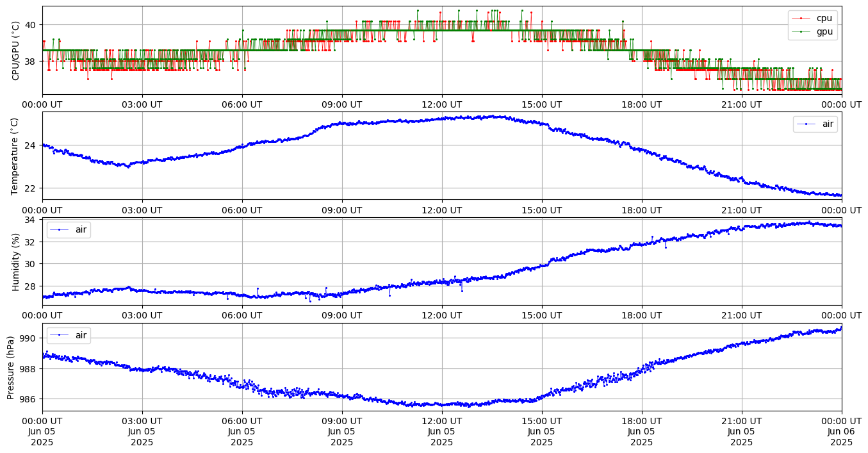This screenshot has width=868, height=453.
Task: Select the Temperature (°C) y-axis label
Action: [15, 156]
